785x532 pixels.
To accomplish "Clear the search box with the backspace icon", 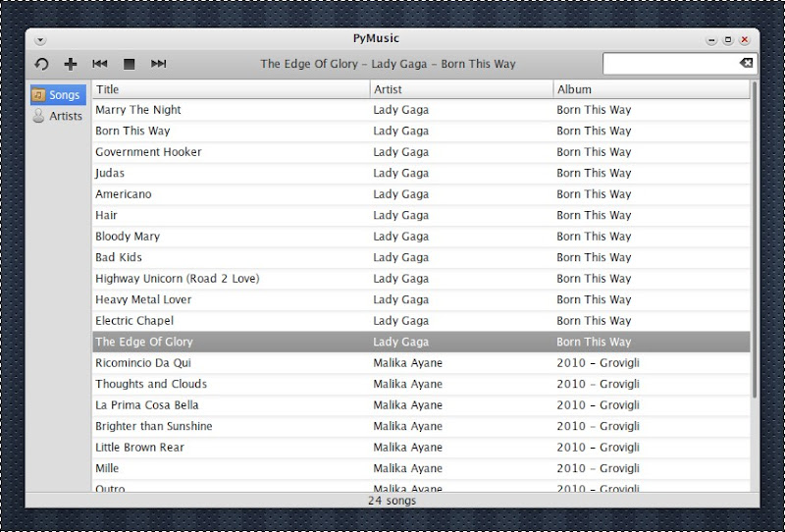I will [x=746, y=64].
